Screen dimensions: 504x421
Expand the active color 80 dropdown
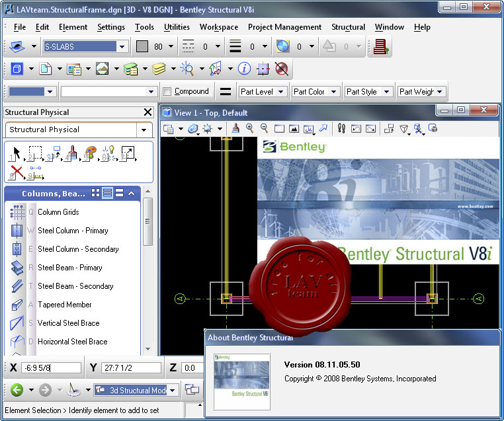coord(171,47)
